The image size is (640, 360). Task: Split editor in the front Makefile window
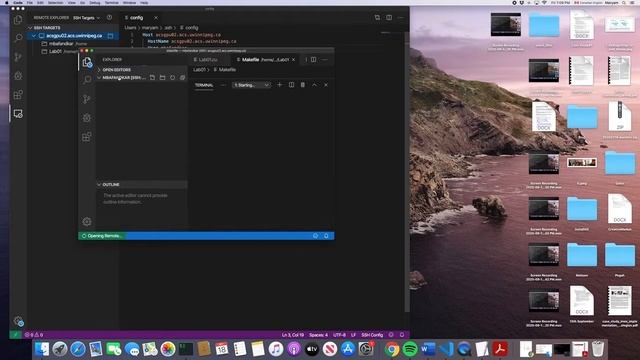[x=313, y=60]
